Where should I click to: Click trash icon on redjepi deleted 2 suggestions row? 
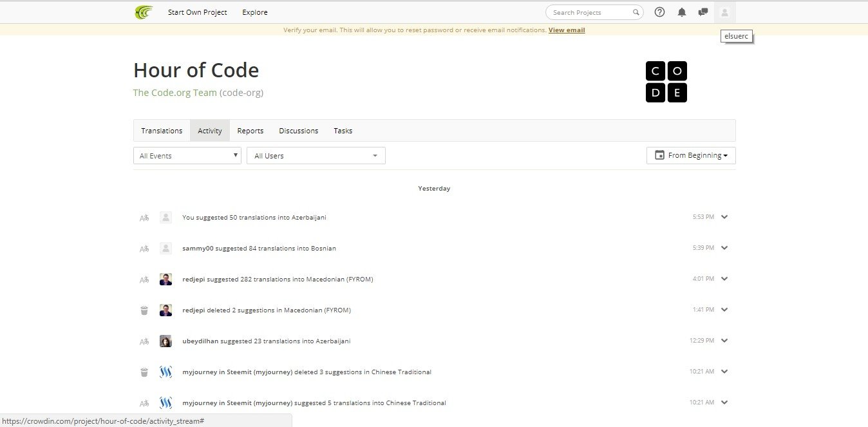tap(144, 310)
